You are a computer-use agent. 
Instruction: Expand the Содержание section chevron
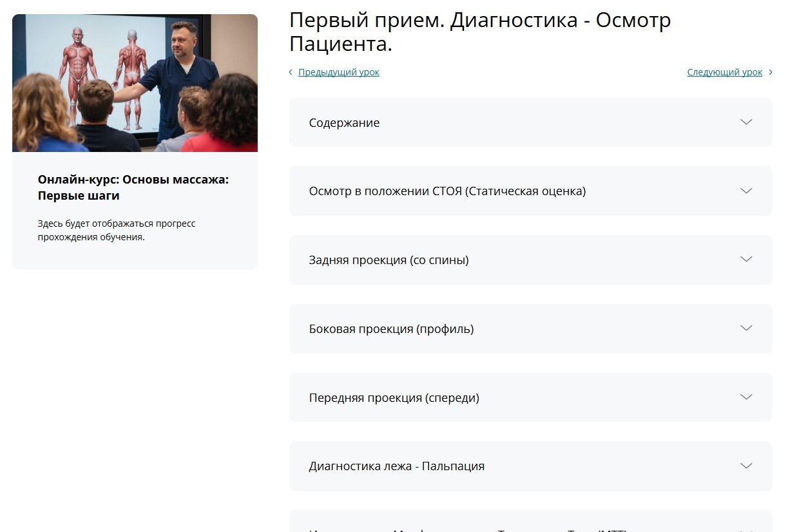(x=746, y=122)
